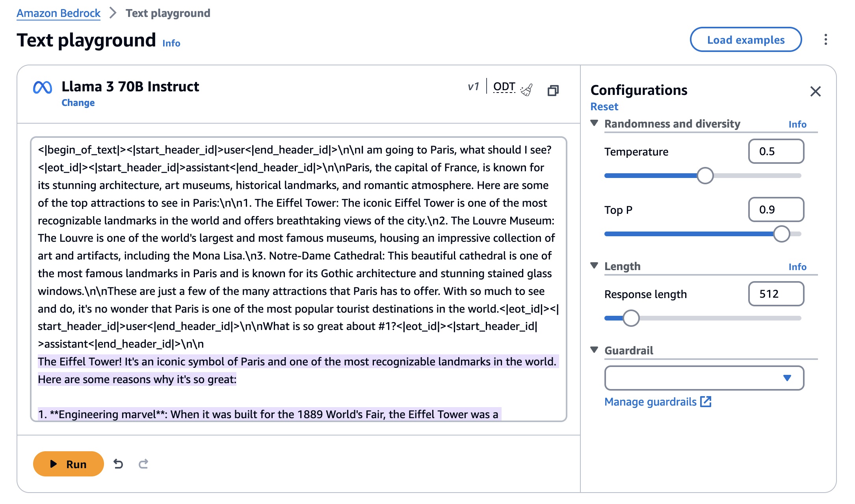
Task: Click the Temperature slider handle
Action: (705, 176)
